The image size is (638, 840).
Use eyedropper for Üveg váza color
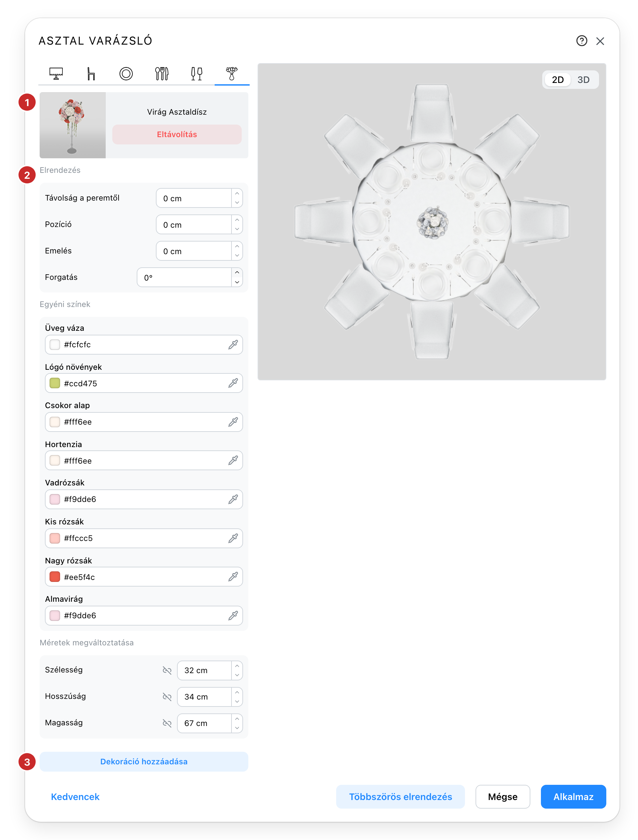coord(233,345)
